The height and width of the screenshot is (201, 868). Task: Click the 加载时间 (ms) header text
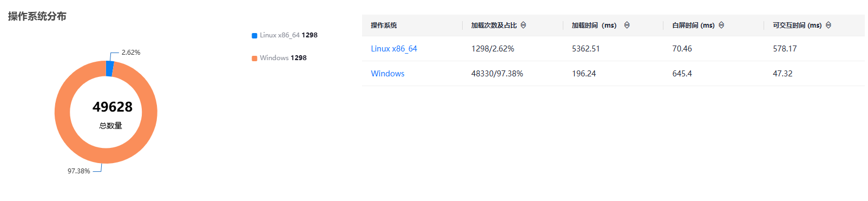(594, 25)
